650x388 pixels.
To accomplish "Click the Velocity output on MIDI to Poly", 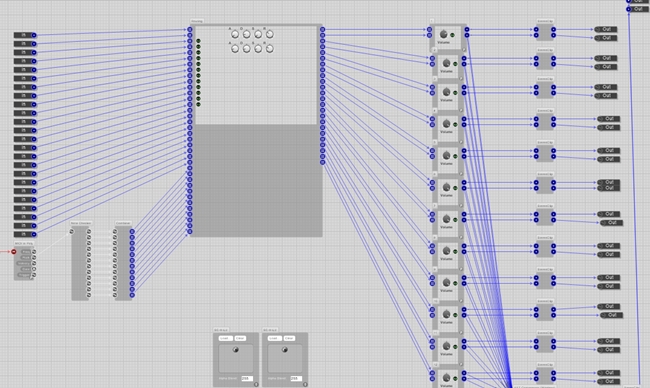I will pyautogui.click(x=34, y=263).
